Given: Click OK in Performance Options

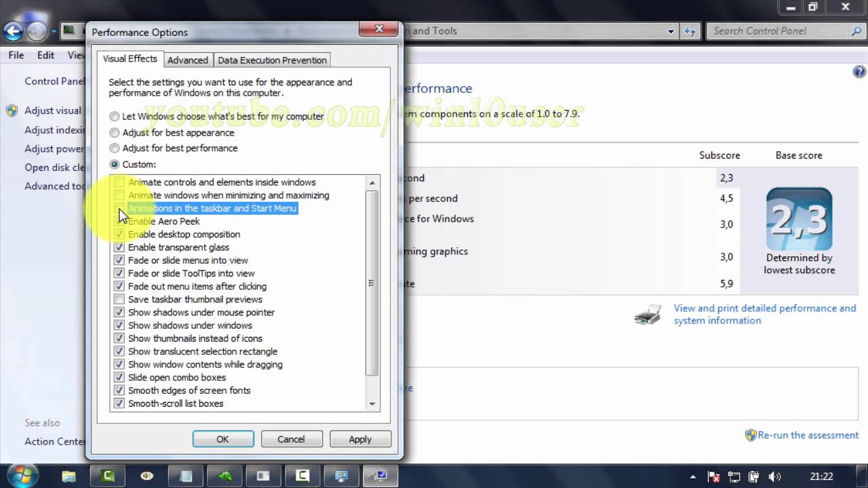Looking at the screenshot, I should (222, 439).
